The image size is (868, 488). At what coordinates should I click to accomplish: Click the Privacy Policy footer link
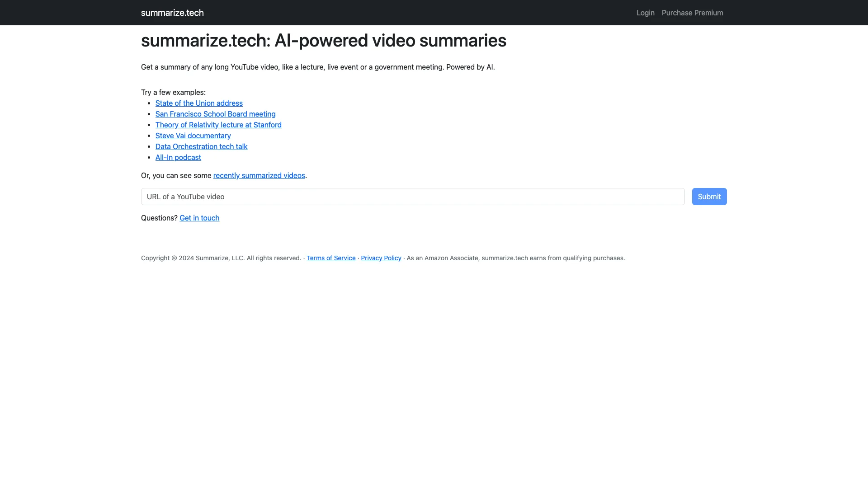(x=381, y=258)
